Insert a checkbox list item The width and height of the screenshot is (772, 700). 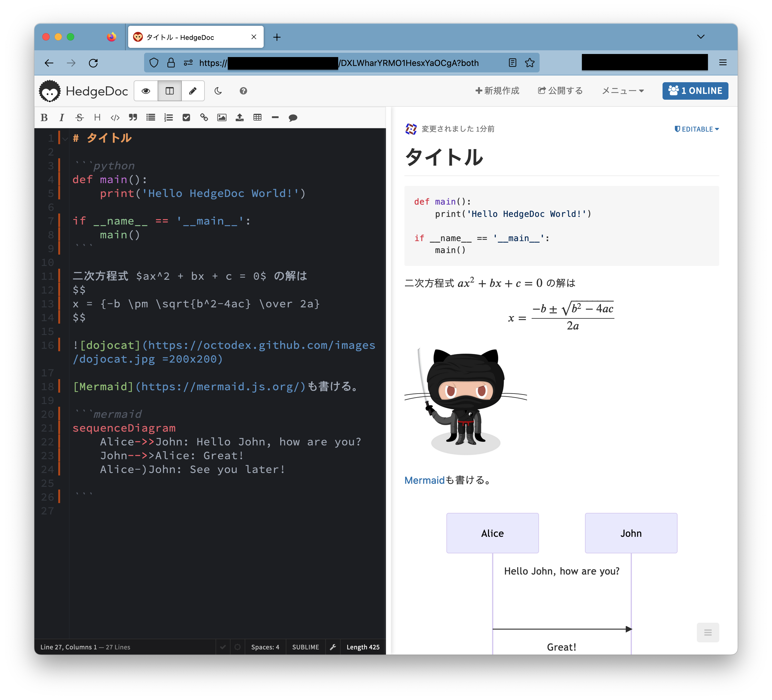(x=186, y=117)
